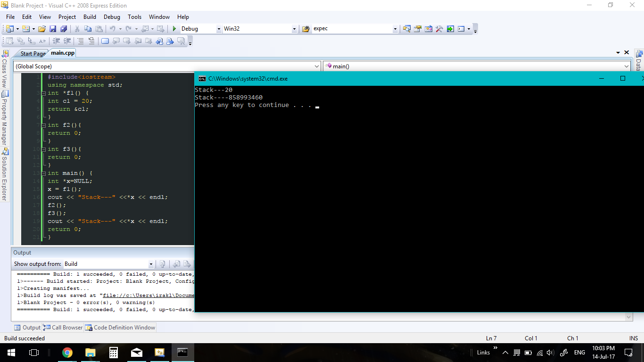
Task: Toggle bookmark on current line
Action: (105, 41)
